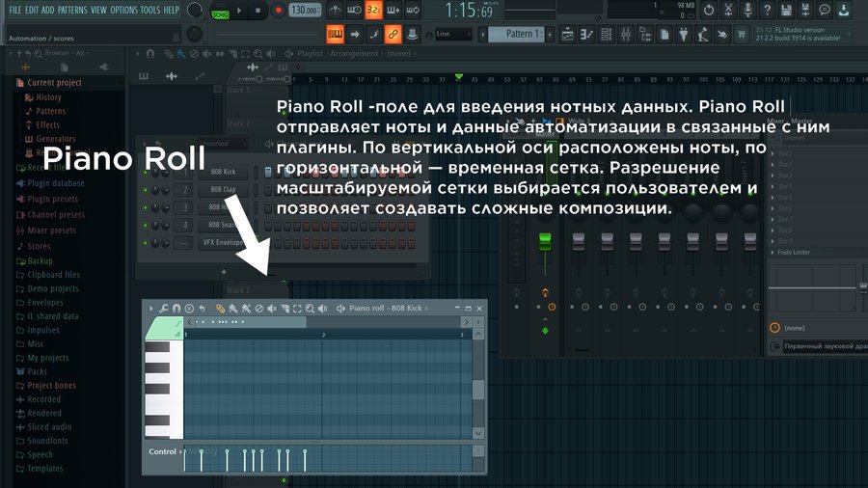Arm recording with the red record button
The height and width of the screenshot is (488, 868).
[x=279, y=10]
